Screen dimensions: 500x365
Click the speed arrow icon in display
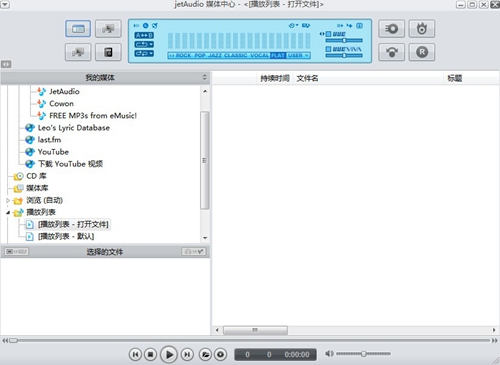click(349, 26)
